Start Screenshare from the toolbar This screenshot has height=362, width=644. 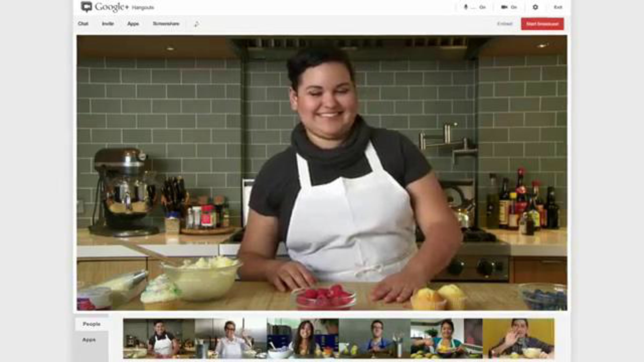click(166, 24)
